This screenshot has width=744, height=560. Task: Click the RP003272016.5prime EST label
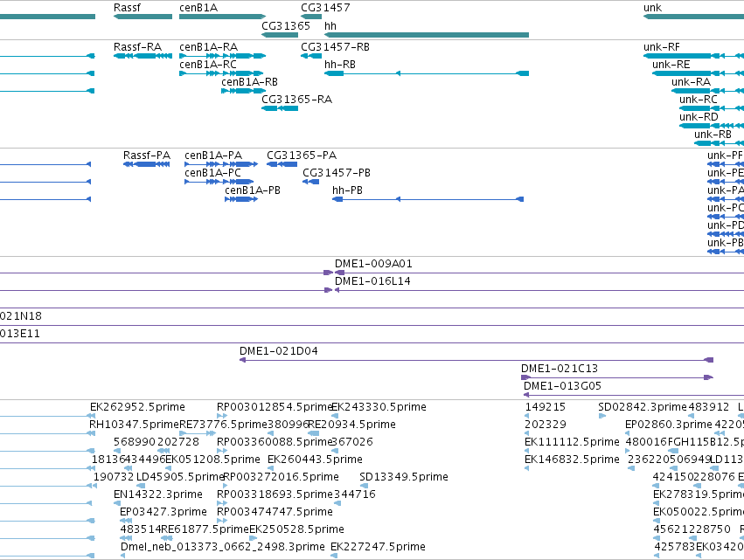(281, 477)
